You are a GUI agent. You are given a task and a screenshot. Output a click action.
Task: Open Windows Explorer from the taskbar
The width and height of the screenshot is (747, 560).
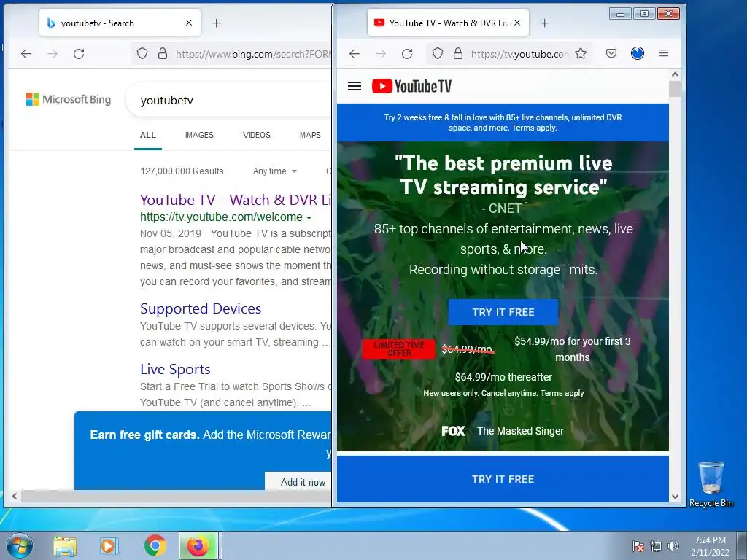(x=65, y=546)
